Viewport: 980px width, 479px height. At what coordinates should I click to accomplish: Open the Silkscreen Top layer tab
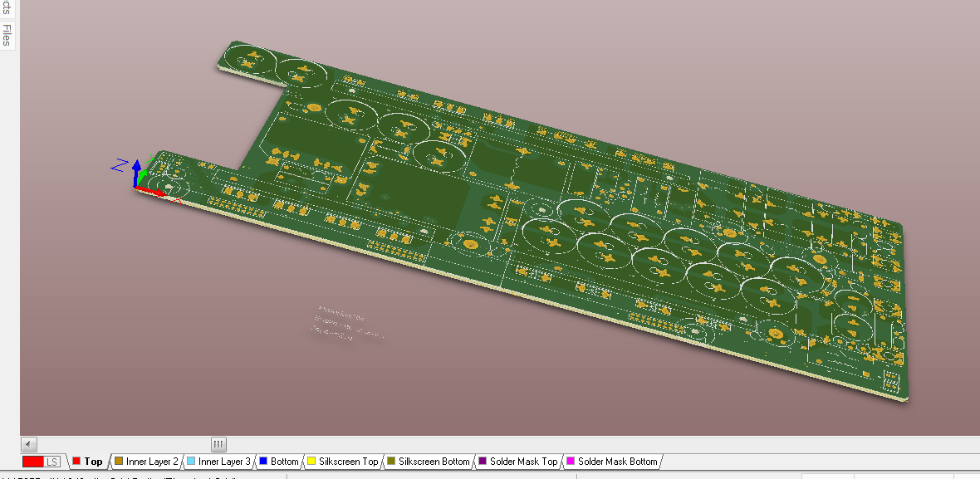pos(348,462)
